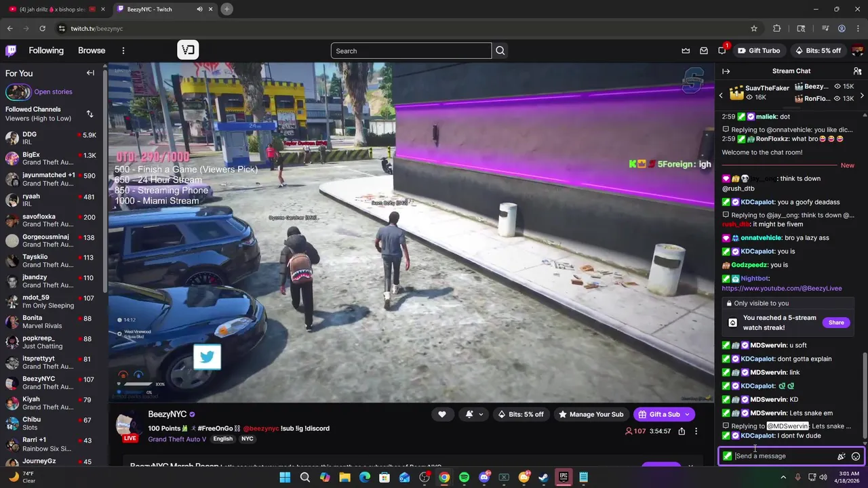Reload the browser page
The height and width of the screenshot is (488, 868).
click(x=42, y=28)
